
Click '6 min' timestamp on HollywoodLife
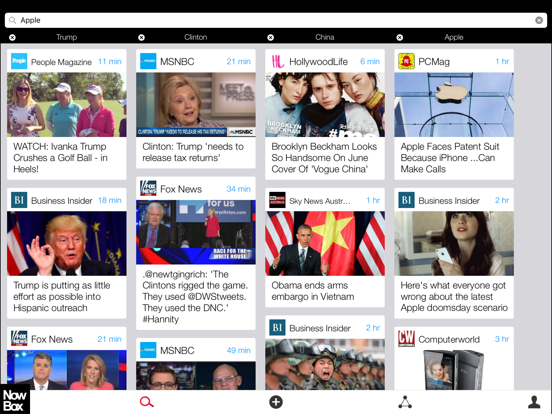(370, 62)
